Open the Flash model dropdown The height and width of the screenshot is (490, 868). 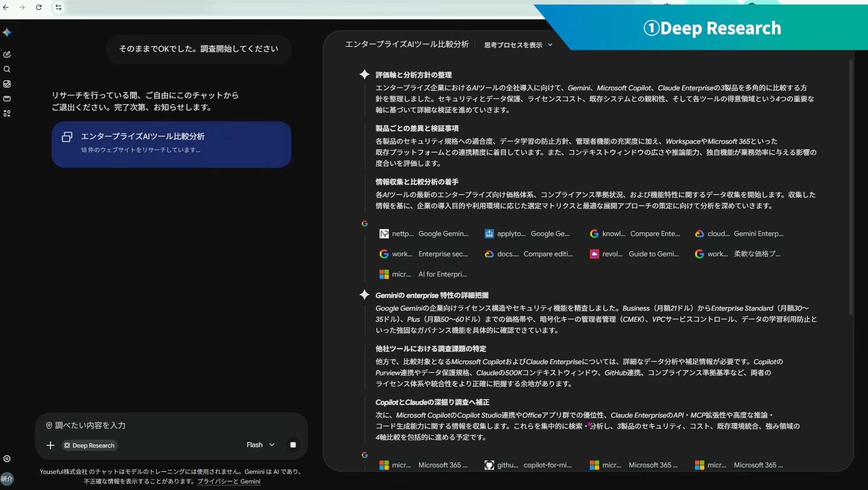pos(261,445)
